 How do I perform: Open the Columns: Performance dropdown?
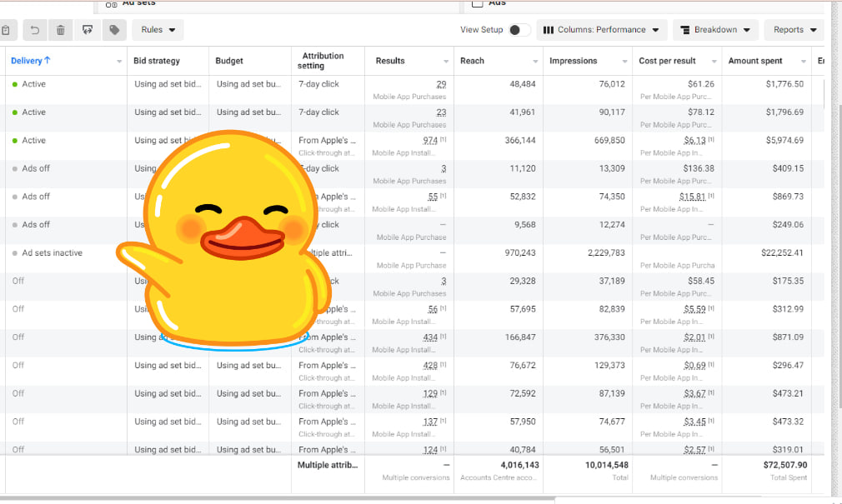601,30
